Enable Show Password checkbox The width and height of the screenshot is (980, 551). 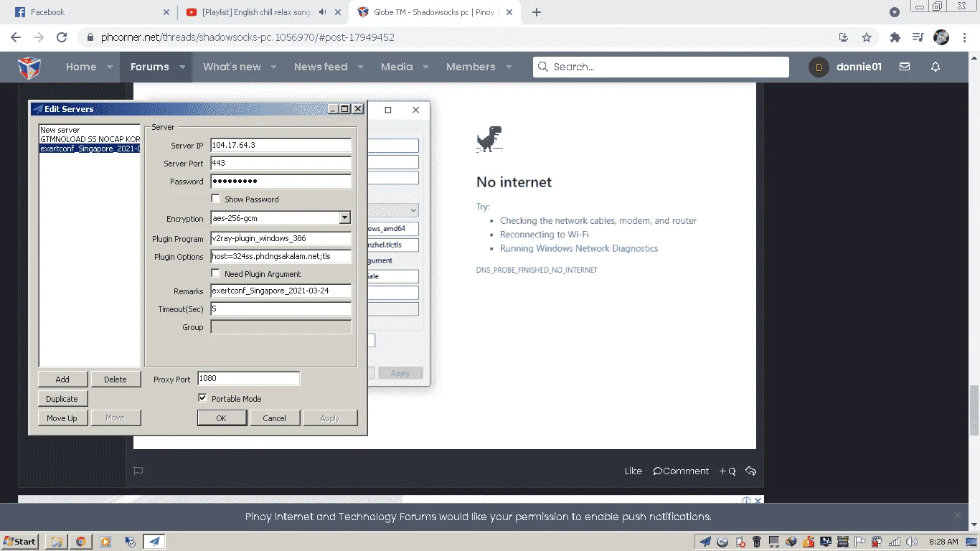click(x=215, y=199)
